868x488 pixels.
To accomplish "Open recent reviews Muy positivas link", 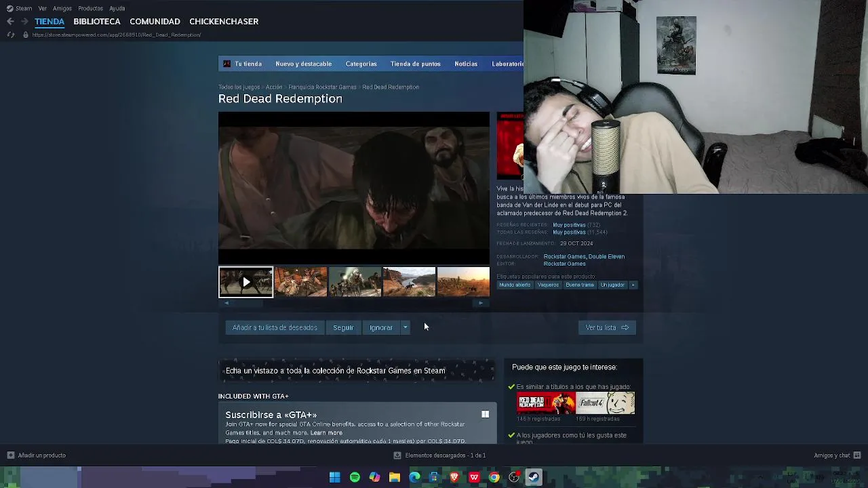I will pyautogui.click(x=569, y=225).
